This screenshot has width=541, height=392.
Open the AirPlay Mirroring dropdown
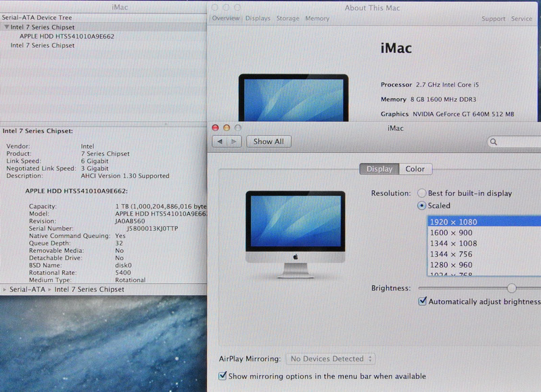331,359
